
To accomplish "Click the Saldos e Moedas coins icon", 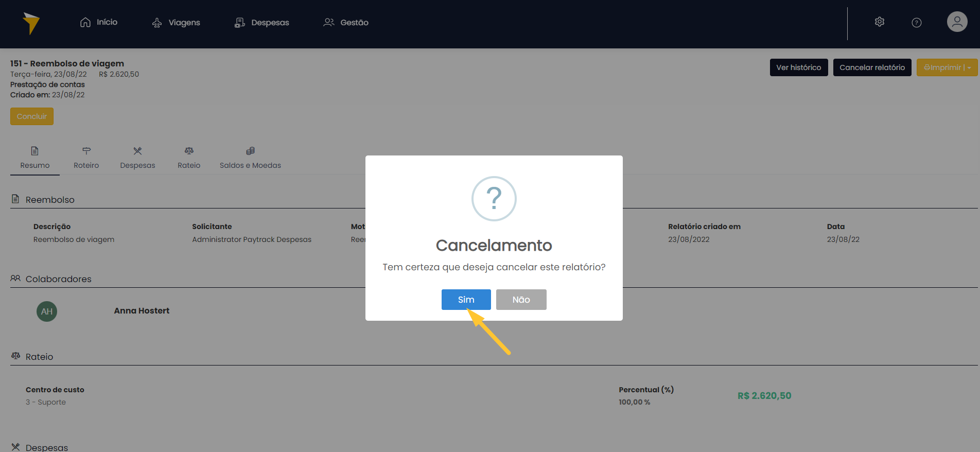I will (x=250, y=151).
